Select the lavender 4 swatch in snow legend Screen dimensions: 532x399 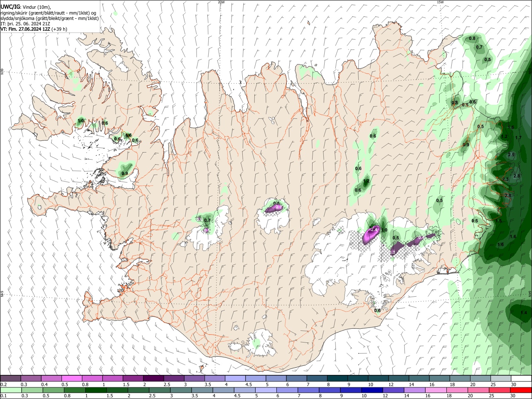(235, 379)
